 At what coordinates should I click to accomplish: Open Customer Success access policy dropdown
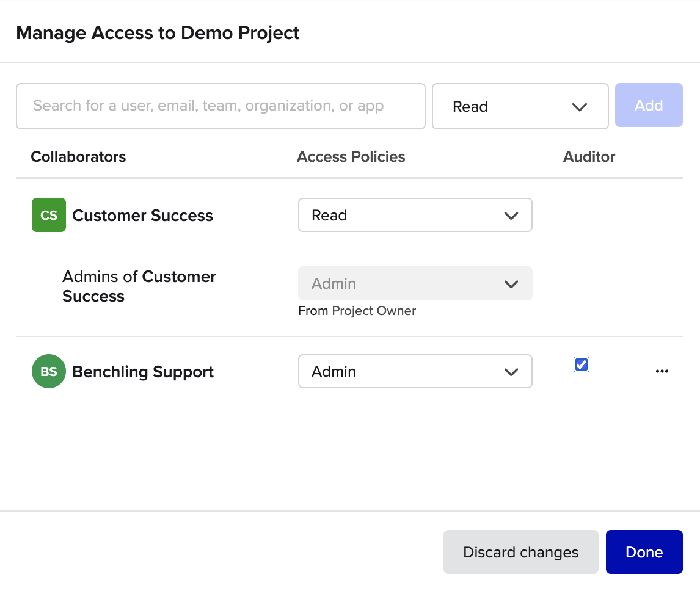[x=415, y=215]
